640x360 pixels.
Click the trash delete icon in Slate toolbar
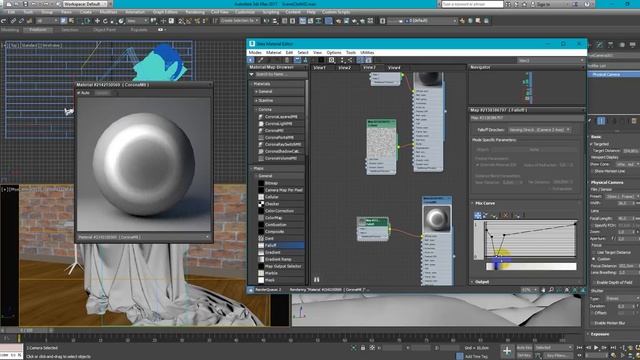point(287,60)
